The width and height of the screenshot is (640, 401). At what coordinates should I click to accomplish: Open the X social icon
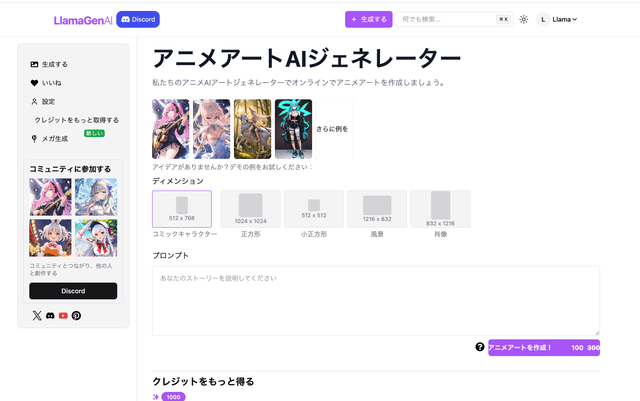pos(37,315)
